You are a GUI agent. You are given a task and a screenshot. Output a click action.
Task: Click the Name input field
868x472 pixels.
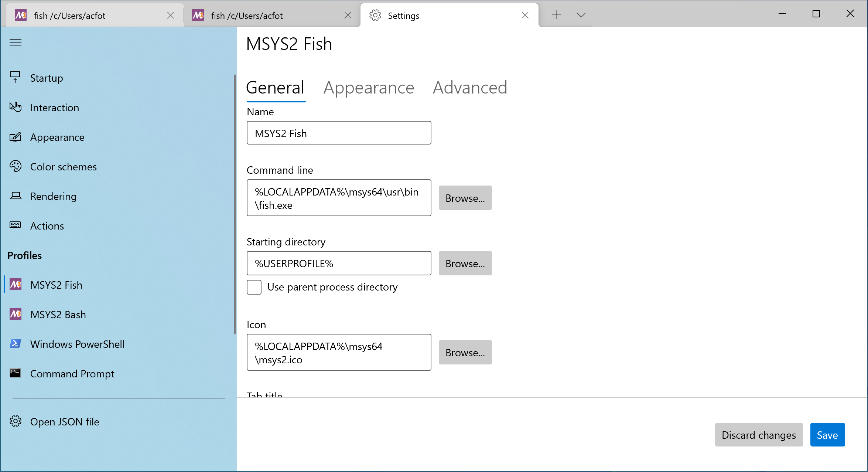339,133
